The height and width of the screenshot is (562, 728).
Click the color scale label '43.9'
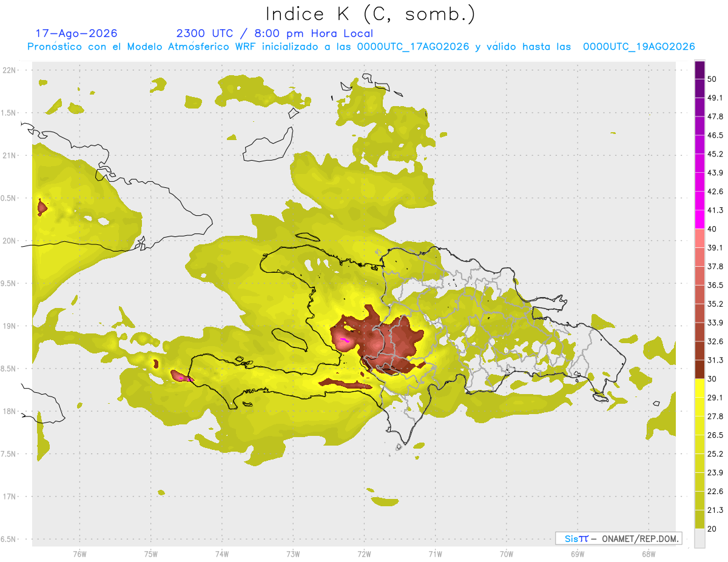(715, 173)
